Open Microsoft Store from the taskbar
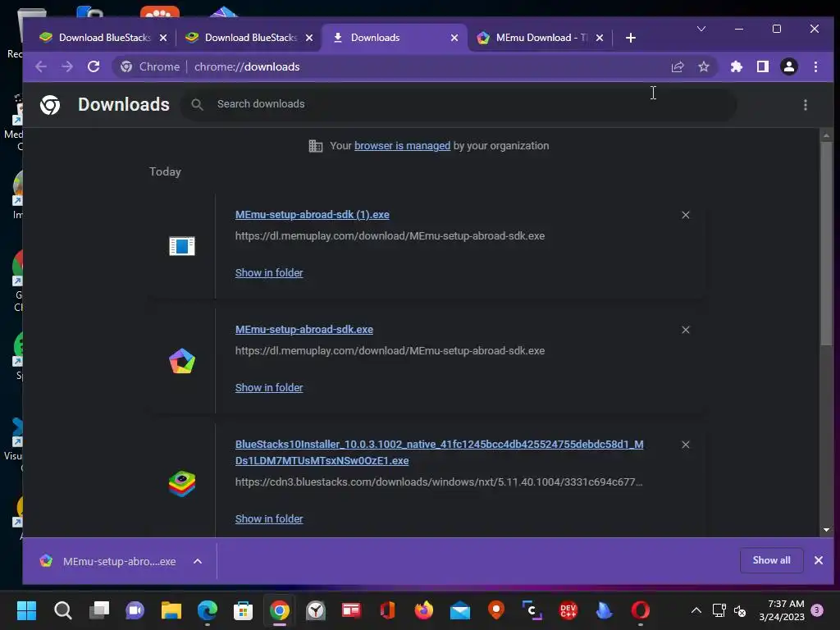 (x=243, y=610)
